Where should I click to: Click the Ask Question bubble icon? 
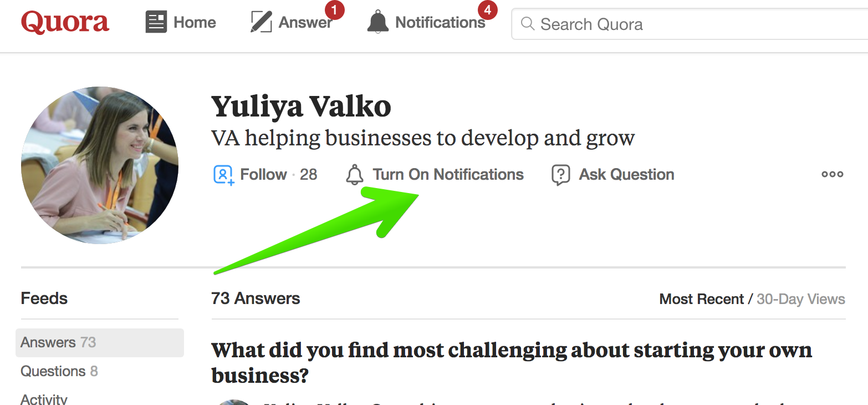tap(561, 175)
